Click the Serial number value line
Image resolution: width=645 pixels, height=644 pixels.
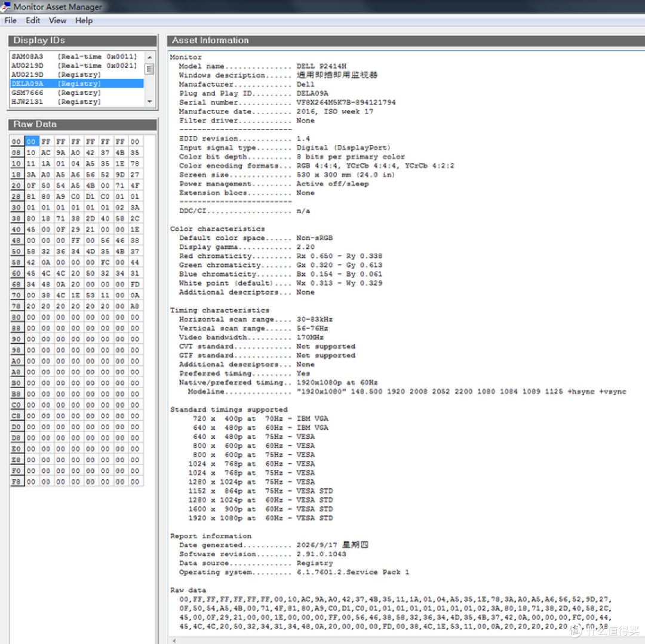287,102
